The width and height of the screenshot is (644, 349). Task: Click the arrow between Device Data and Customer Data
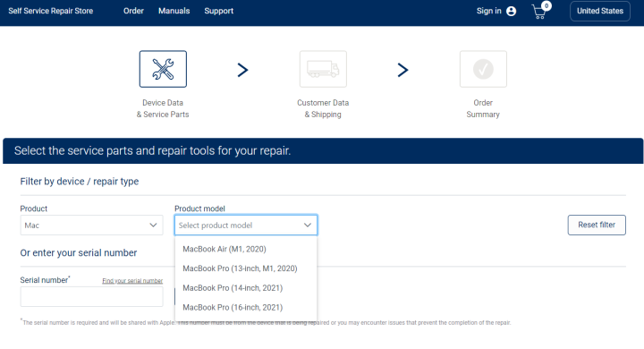(x=242, y=70)
